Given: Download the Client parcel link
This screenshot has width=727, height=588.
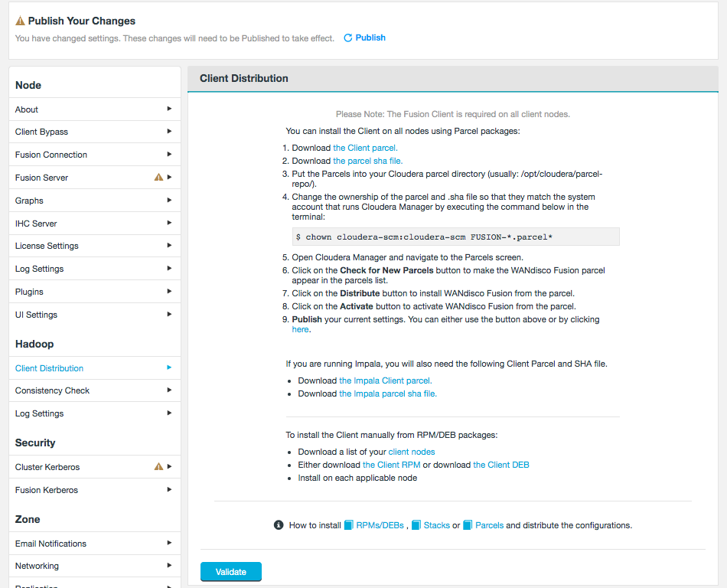Looking at the screenshot, I should coord(365,148).
